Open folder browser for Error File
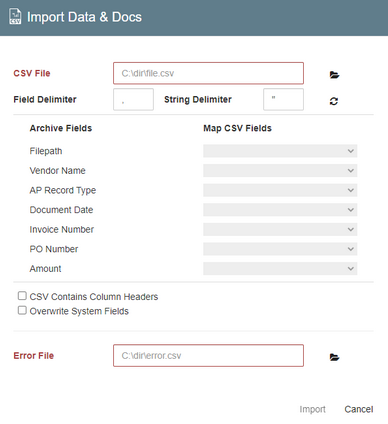The image size is (388, 424). pos(334,357)
